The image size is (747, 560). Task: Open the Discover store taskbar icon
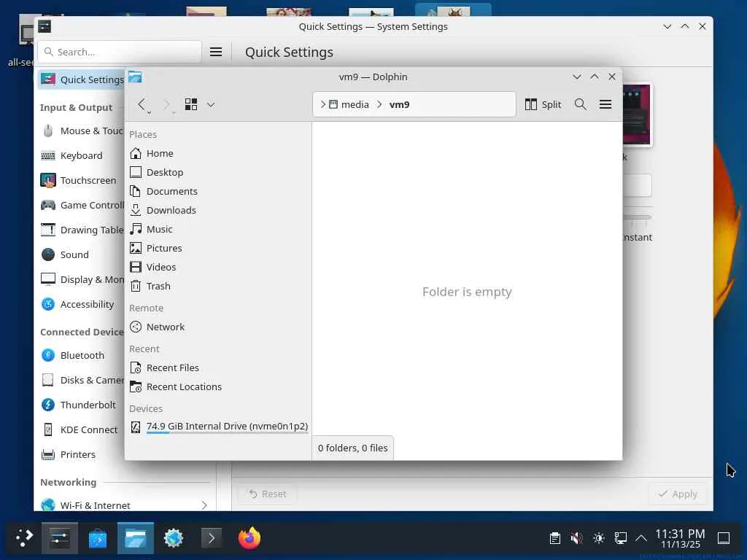pos(98,538)
